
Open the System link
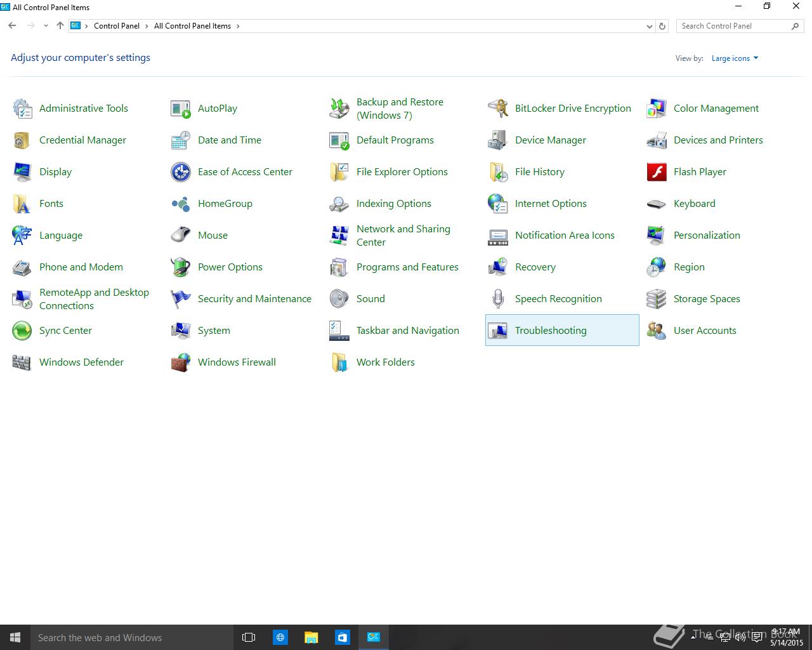(214, 331)
